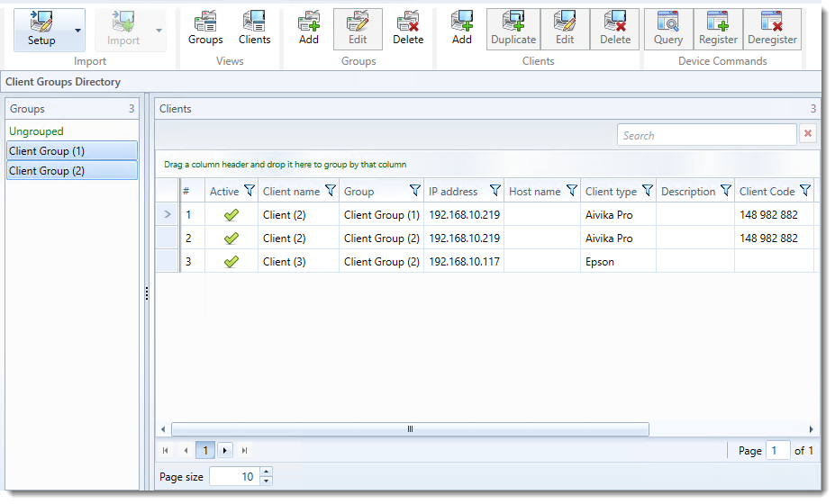The image size is (835, 504).
Task: Expand row 1 with the chevron indicator
Action: tap(168, 214)
